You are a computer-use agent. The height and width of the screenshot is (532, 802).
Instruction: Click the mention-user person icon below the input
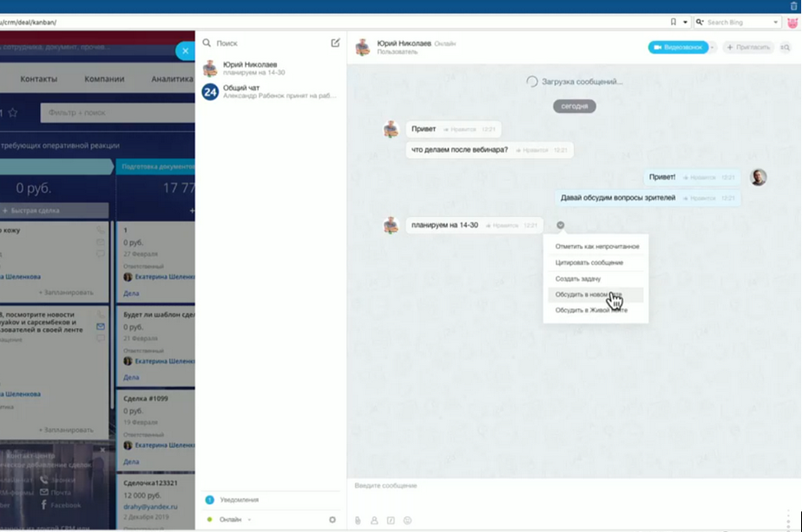pyautogui.click(x=374, y=520)
